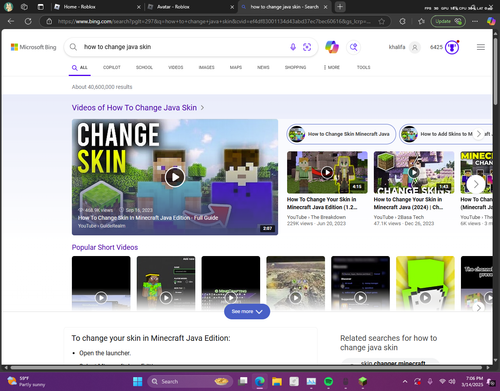The height and width of the screenshot is (391, 500).
Task: Open Spotify from the taskbar
Action: click(328, 381)
